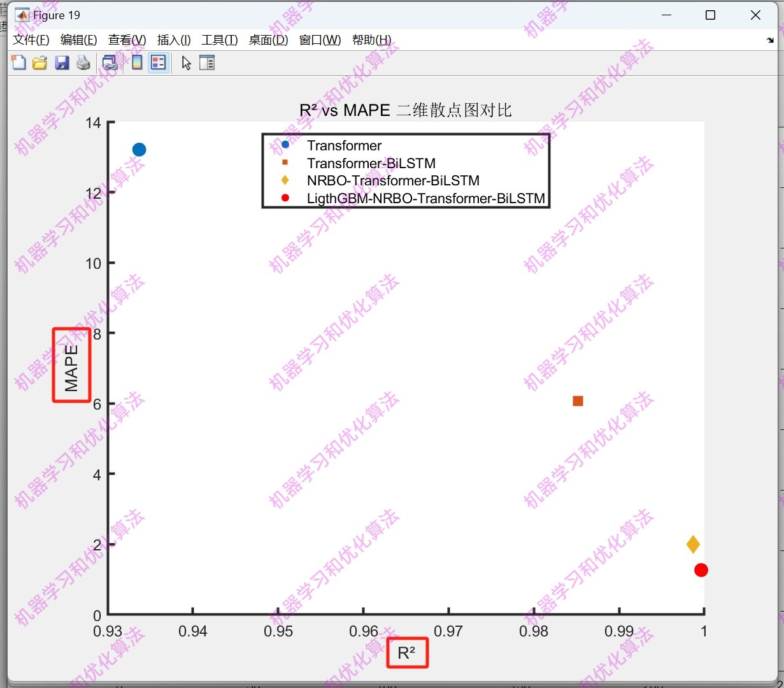
Task: Open a saved figure file
Action: point(39,62)
